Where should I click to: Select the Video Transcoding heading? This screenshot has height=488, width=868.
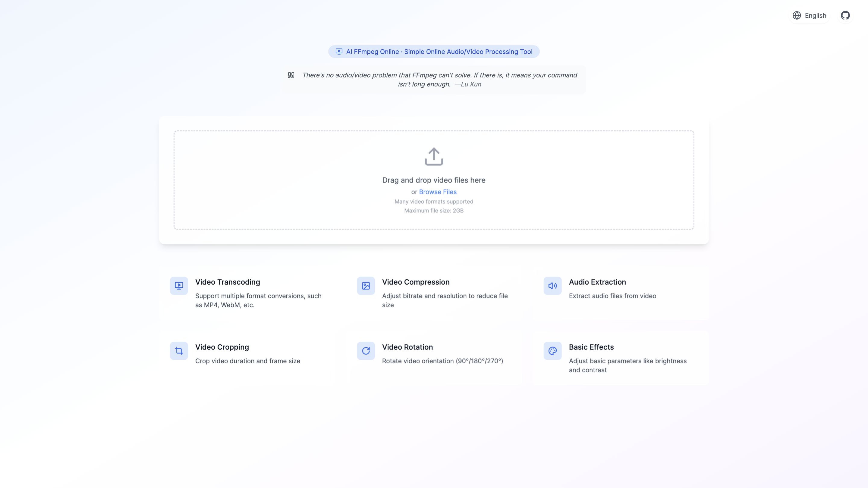tap(228, 282)
